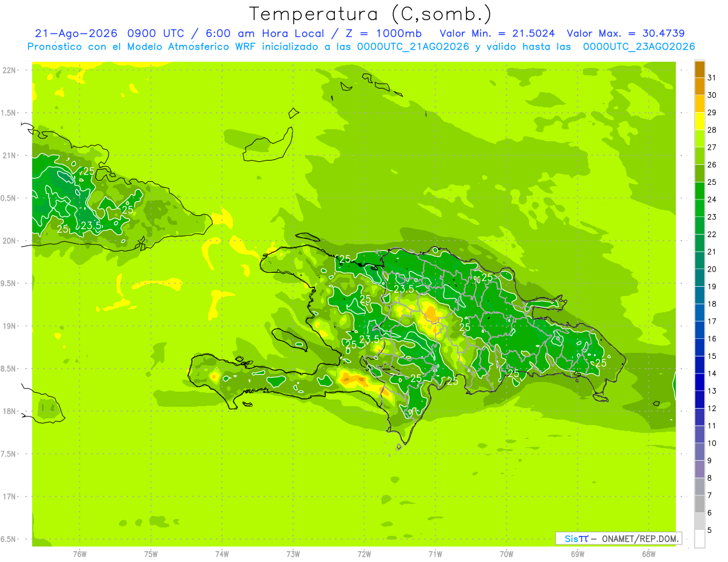The height and width of the screenshot is (562, 728).
Task: Click the 69W longitude axis label
Action: point(578,554)
